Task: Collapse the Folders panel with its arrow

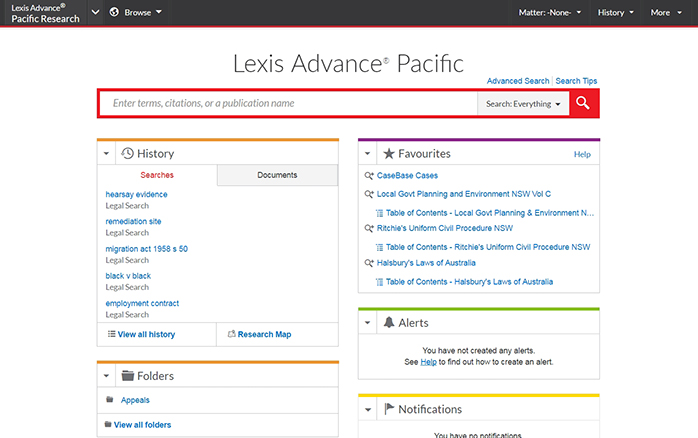Action: [x=106, y=376]
